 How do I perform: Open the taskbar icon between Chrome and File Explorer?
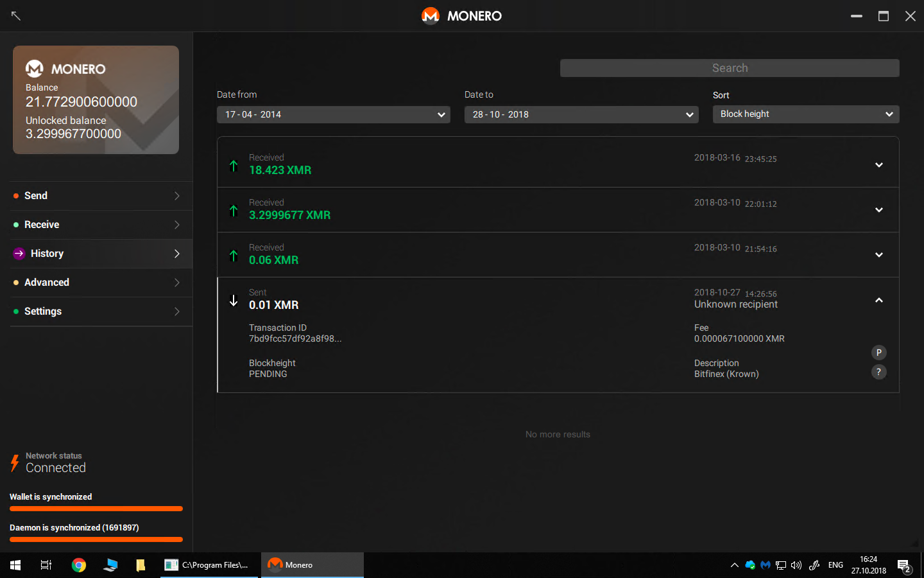point(110,565)
